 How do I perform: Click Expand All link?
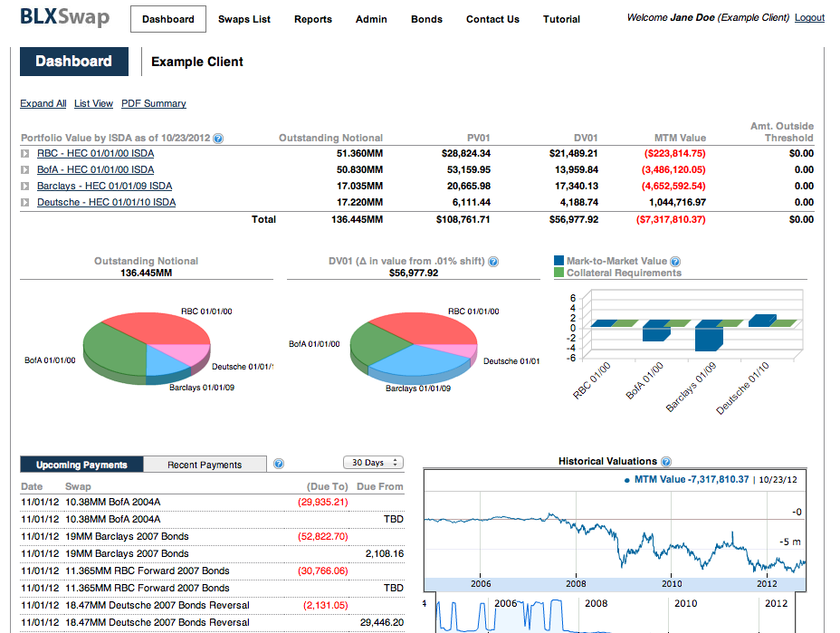43,103
